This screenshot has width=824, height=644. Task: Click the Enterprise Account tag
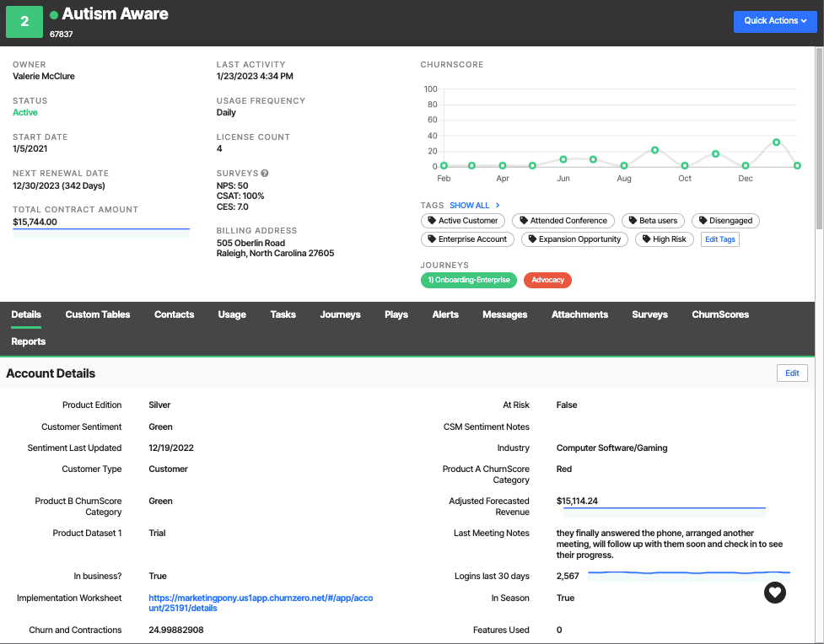coord(468,239)
